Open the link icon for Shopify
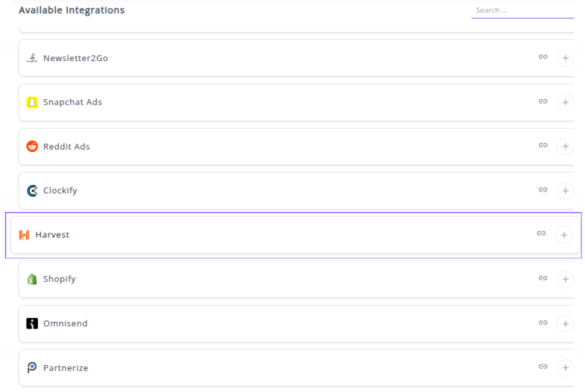This screenshot has height=392, width=585. tap(543, 278)
